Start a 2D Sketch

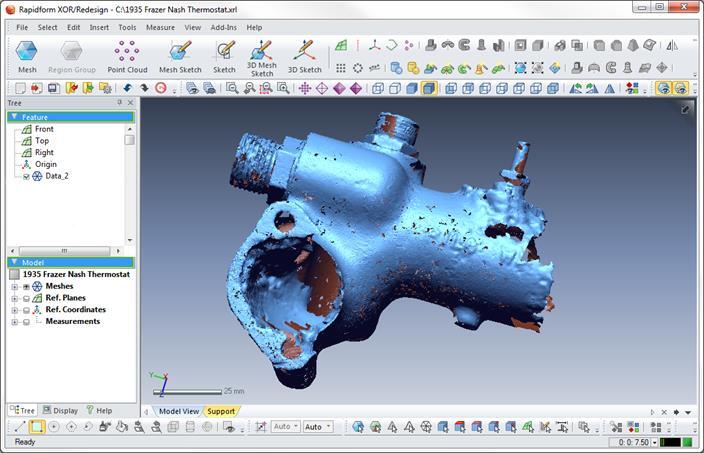click(224, 57)
